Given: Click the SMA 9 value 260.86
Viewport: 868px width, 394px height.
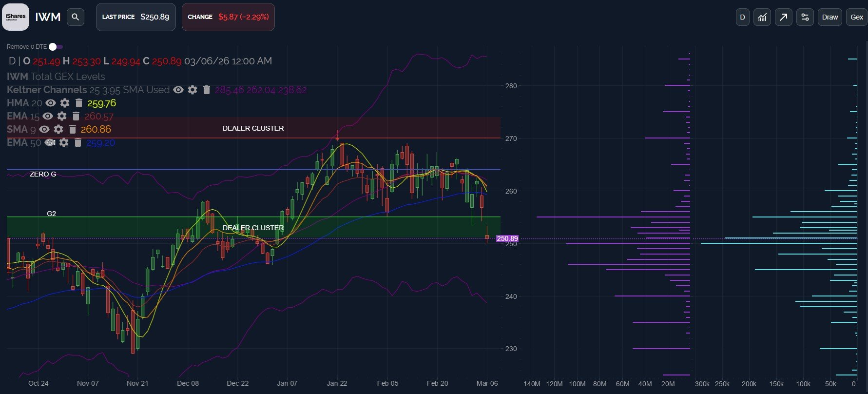Looking at the screenshot, I should coord(96,129).
